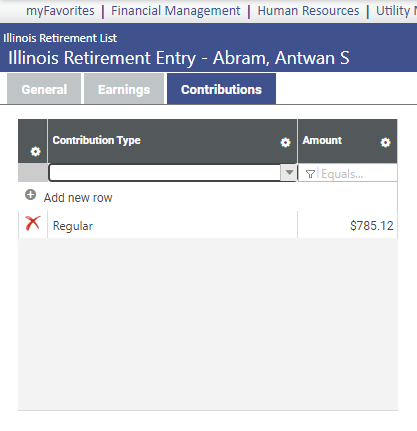Switch to the Earnings tab
The height and width of the screenshot is (431, 417).
[124, 89]
